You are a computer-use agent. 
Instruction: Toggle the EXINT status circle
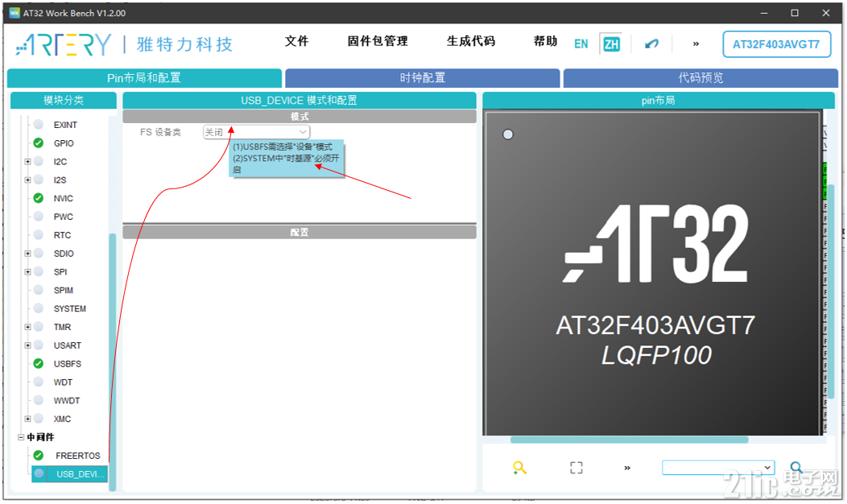(39, 124)
